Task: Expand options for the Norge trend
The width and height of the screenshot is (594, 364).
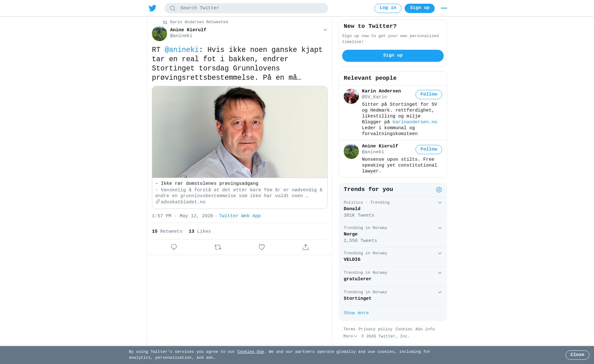Action: 440,228
